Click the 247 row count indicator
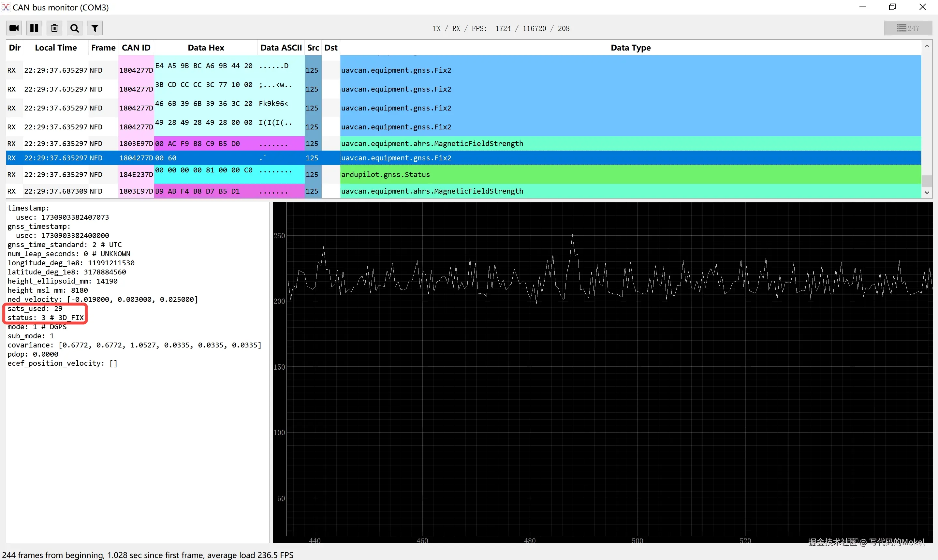This screenshot has height=560, width=938. (x=908, y=28)
